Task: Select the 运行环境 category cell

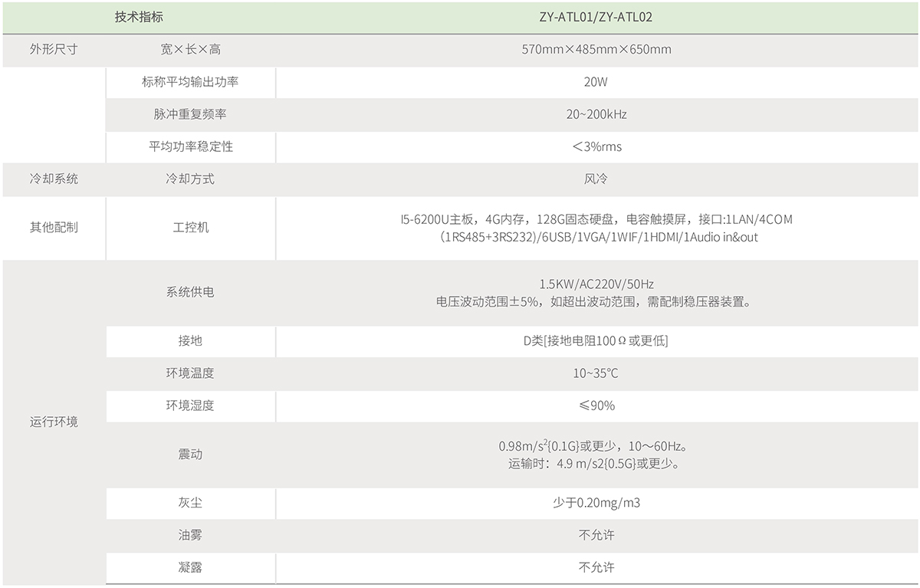Action: [x=54, y=422]
